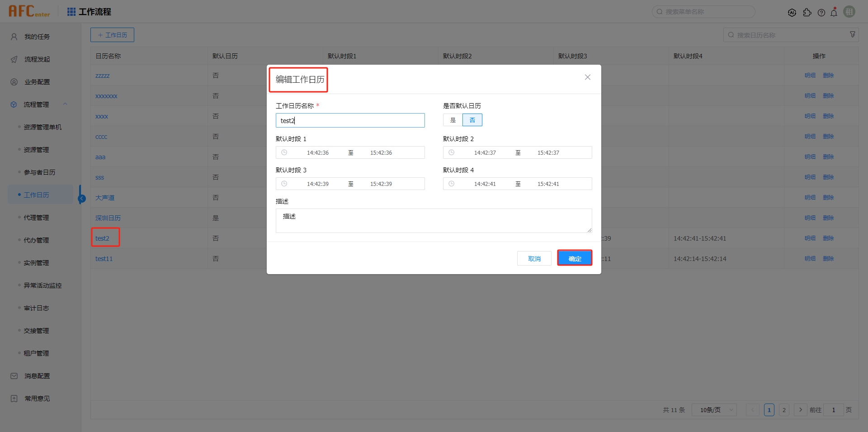The width and height of the screenshot is (868, 432).
Task: Click the calendar search filter funnel icon
Action: coord(853,35)
